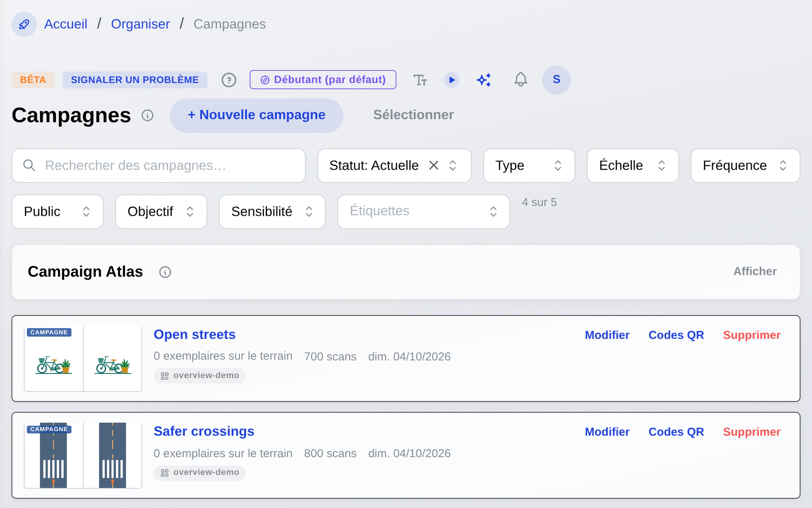Click Supprimer for Open streets
The image size is (812, 508).
point(752,335)
